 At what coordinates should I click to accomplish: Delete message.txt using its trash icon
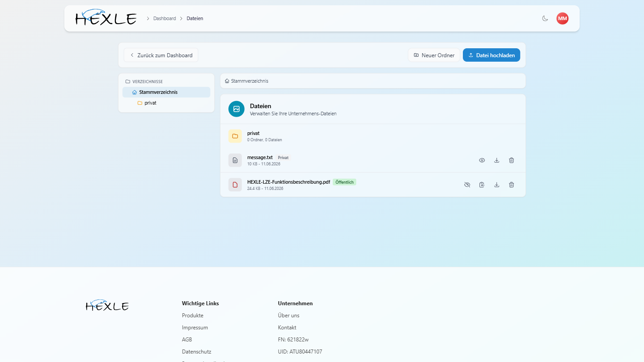(511, 160)
